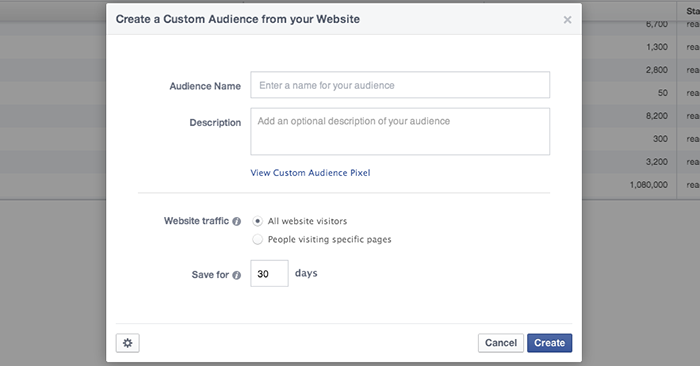
Task: Open the View Custom Audience Pixel link
Action: point(310,173)
